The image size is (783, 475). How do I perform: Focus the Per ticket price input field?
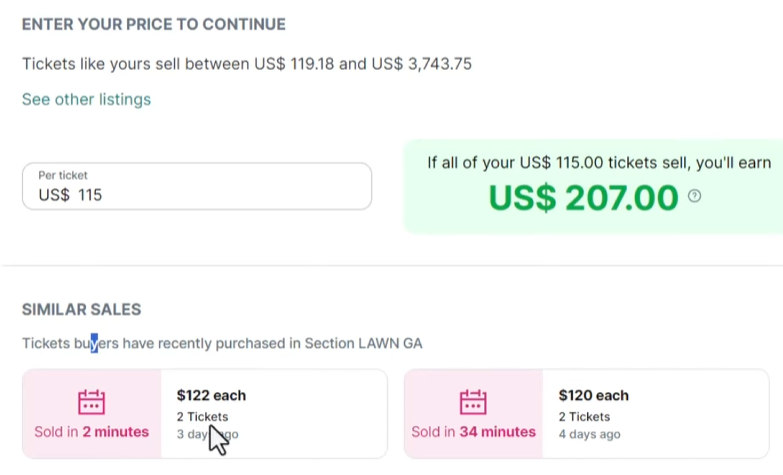pos(197,187)
